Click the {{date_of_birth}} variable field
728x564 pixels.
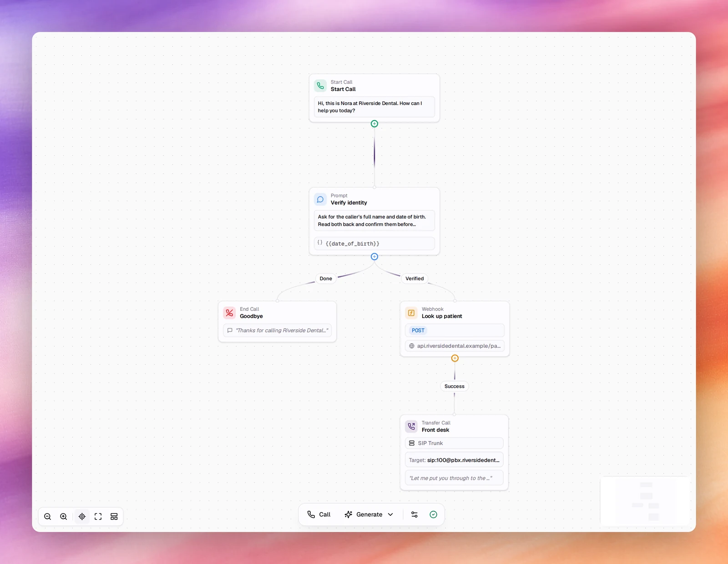[374, 243]
